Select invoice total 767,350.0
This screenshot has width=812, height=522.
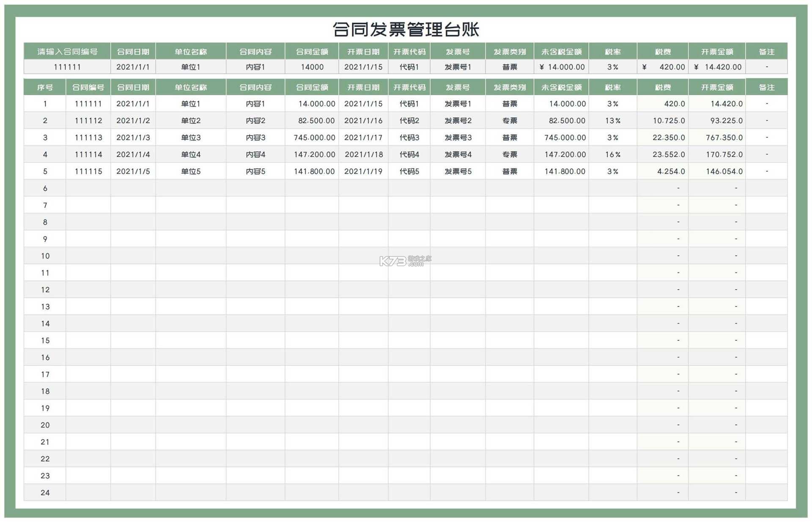point(717,137)
